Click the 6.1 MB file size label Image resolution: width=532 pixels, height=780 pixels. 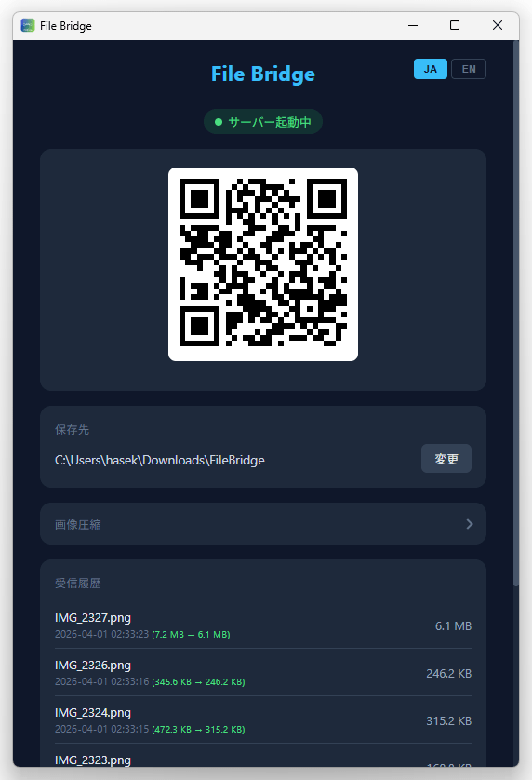[453, 626]
